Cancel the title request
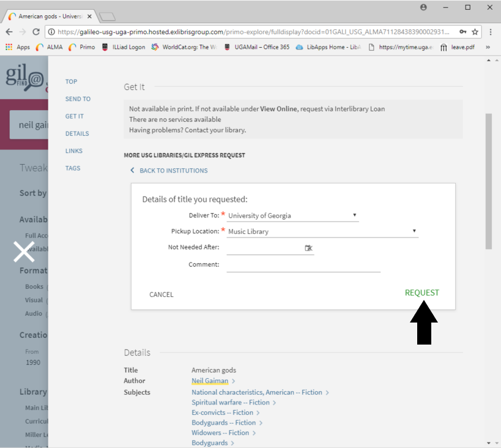This screenshot has width=501, height=448. click(x=161, y=295)
